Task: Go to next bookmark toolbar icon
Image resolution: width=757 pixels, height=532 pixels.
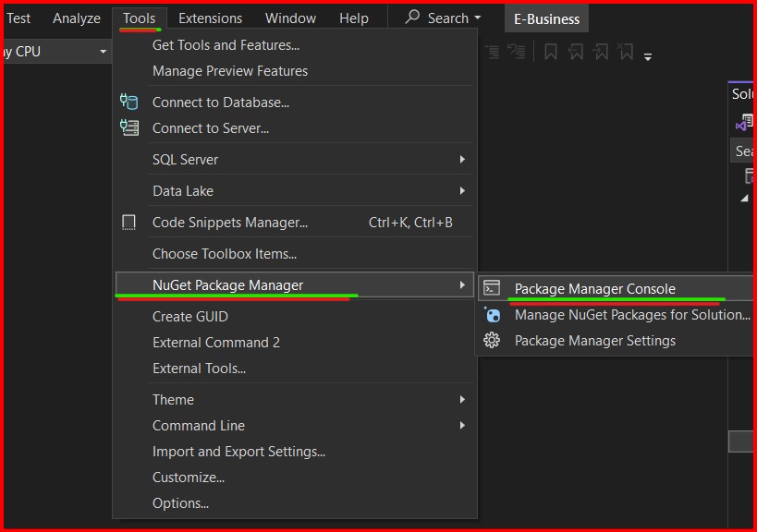Action: pyautogui.click(x=602, y=53)
